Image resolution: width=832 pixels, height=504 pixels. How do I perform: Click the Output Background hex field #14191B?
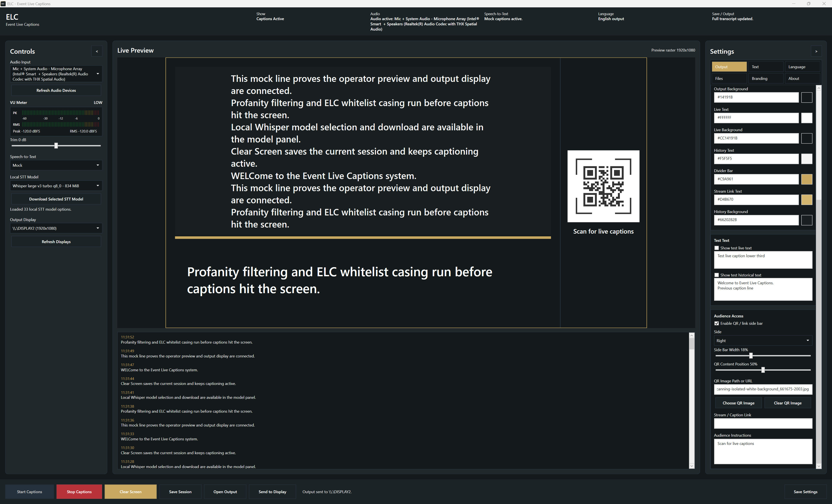click(x=756, y=97)
